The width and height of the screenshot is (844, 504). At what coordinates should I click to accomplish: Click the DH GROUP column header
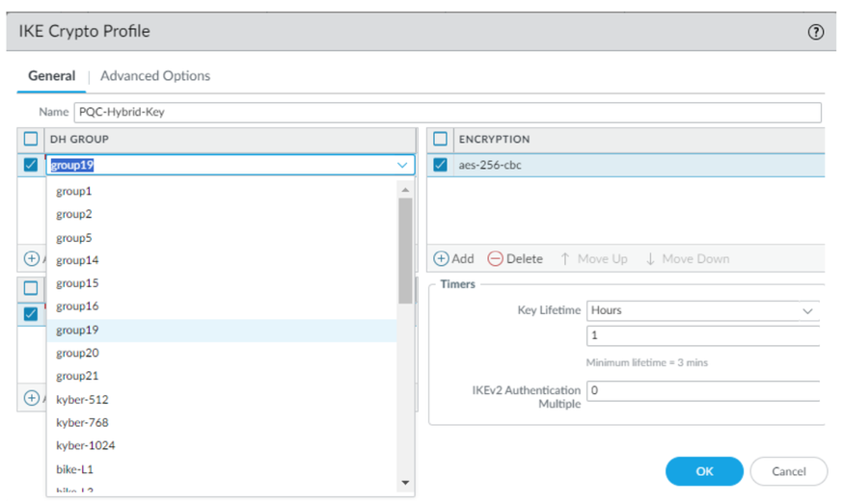(x=231, y=140)
